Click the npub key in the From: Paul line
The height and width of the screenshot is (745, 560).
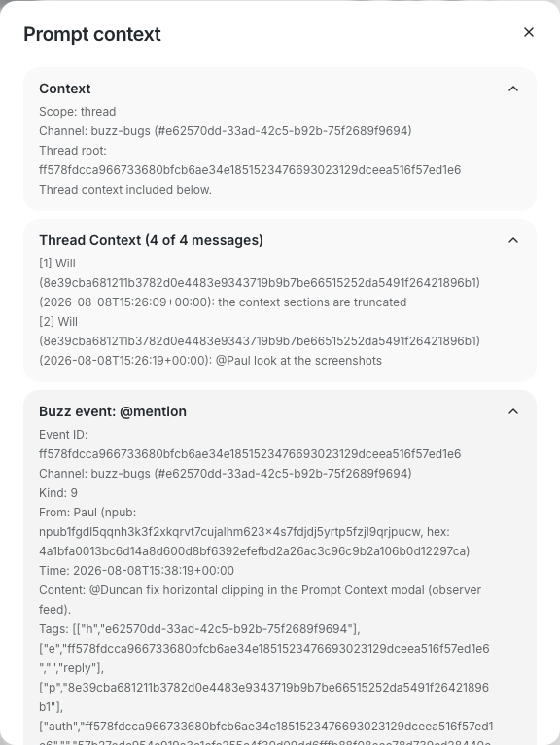pos(230,532)
